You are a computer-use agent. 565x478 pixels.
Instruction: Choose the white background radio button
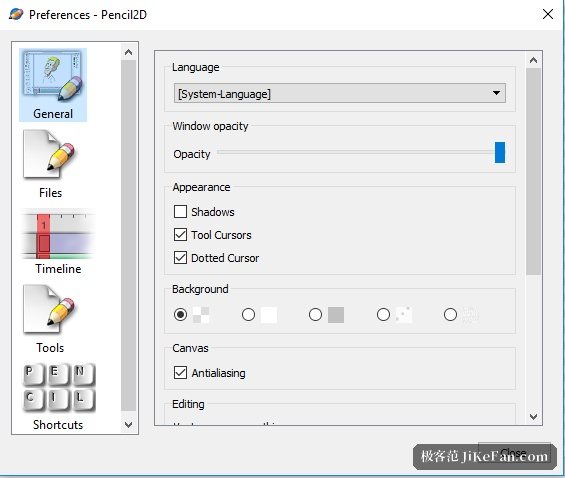pyautogui.click(x=248, y=314)
